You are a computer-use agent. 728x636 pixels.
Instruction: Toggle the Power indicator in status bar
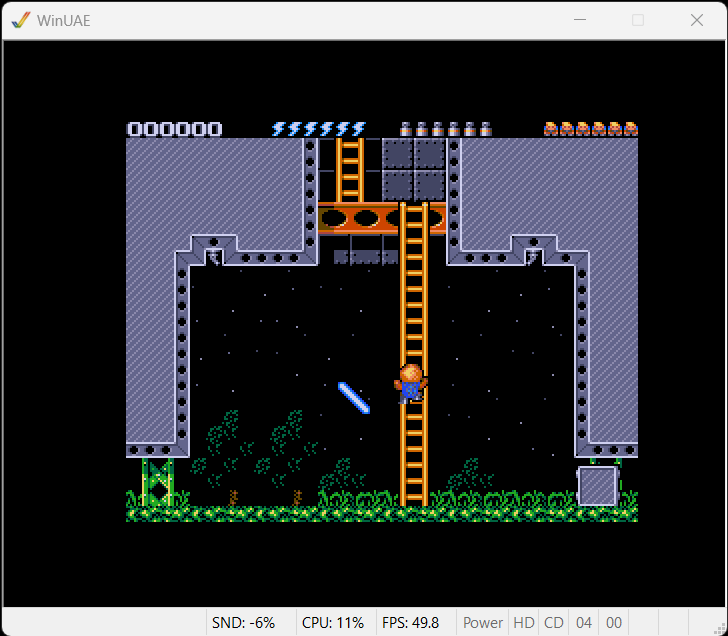coord(483,622)
